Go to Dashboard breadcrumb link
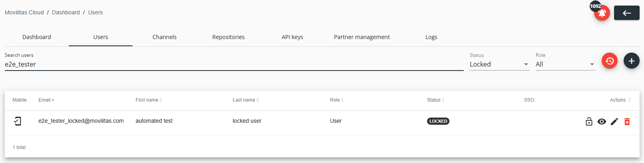 [66, 12]
